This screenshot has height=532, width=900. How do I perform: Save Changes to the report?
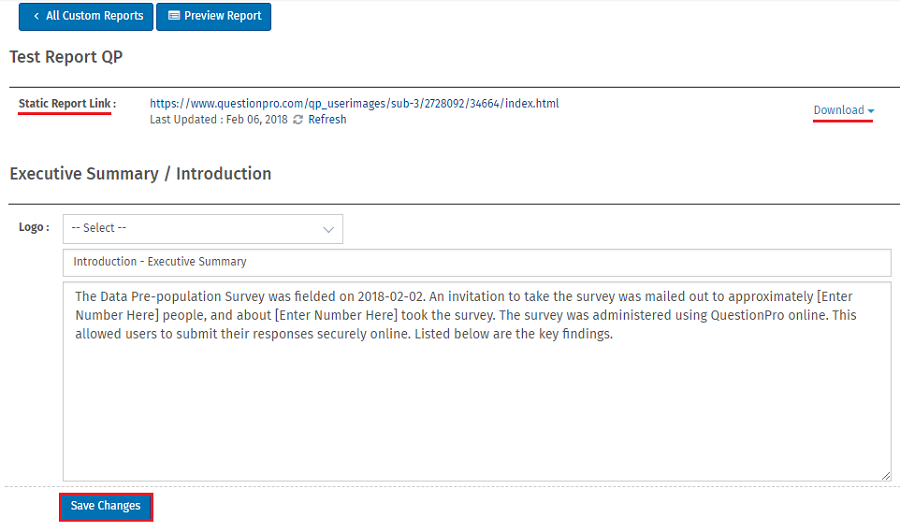pos(105,506)
